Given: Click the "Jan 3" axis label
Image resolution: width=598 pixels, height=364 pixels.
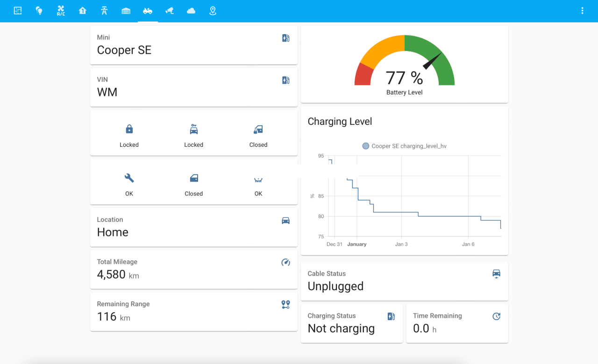Looking at the screenshot, I should (401, 244).
